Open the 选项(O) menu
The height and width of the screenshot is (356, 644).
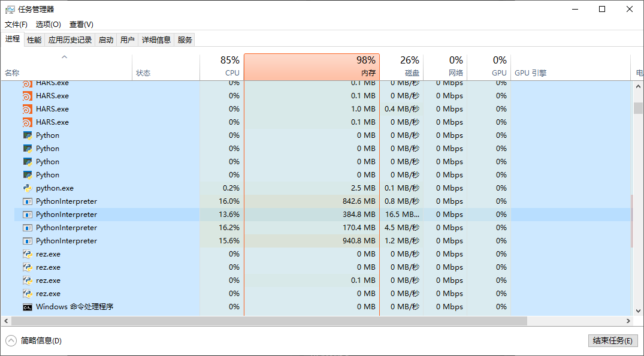tap(49, 25)
